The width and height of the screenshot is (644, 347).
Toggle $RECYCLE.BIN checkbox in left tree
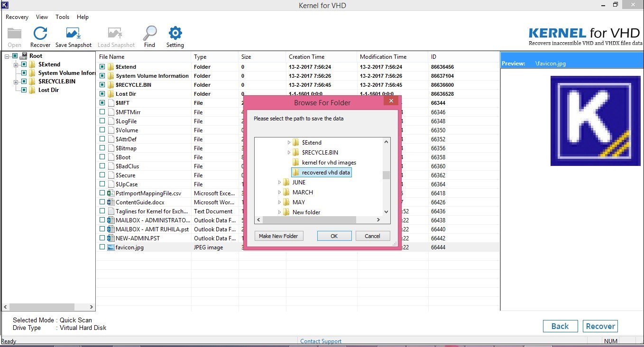24,82
